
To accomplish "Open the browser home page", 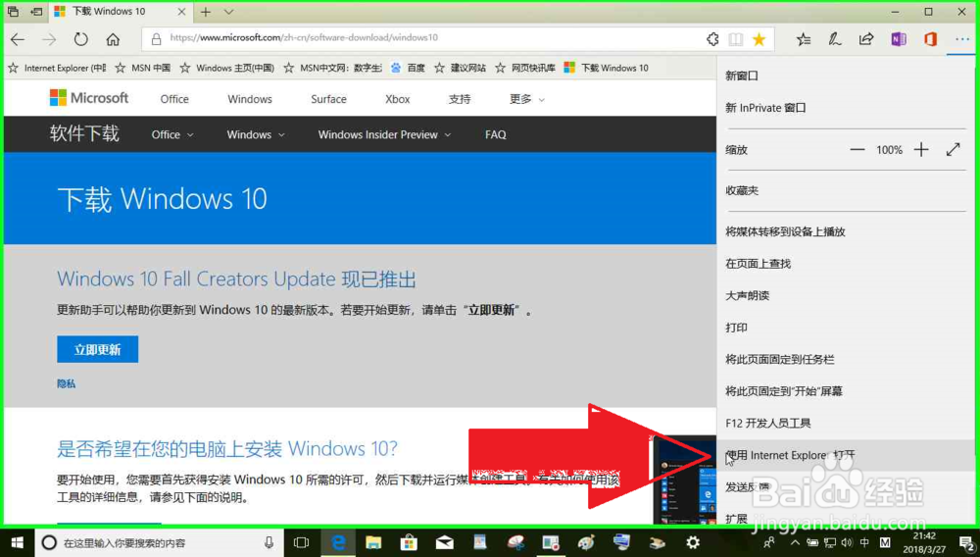I will click(113, 39).
